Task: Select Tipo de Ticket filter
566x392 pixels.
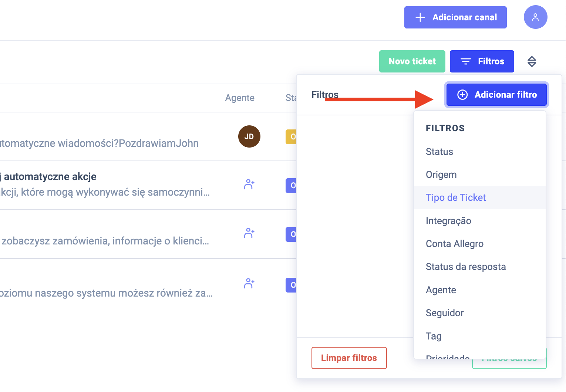Action: [x=455, y=197]
